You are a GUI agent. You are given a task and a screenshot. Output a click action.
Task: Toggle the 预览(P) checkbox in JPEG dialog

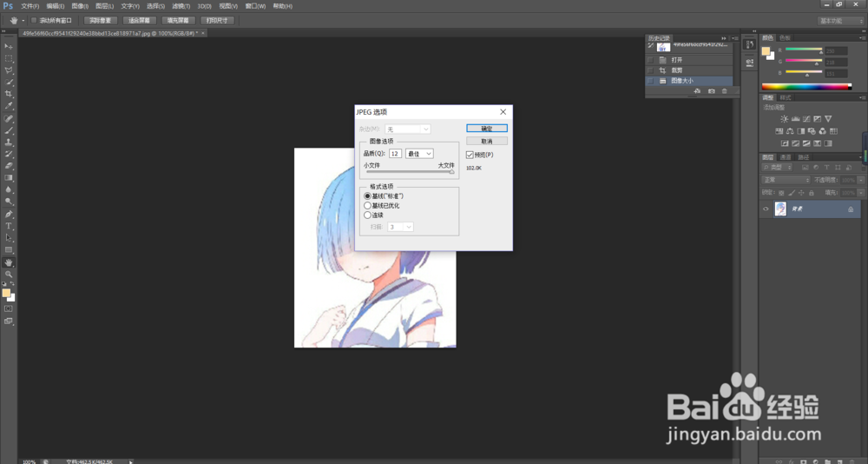[470, 156]
